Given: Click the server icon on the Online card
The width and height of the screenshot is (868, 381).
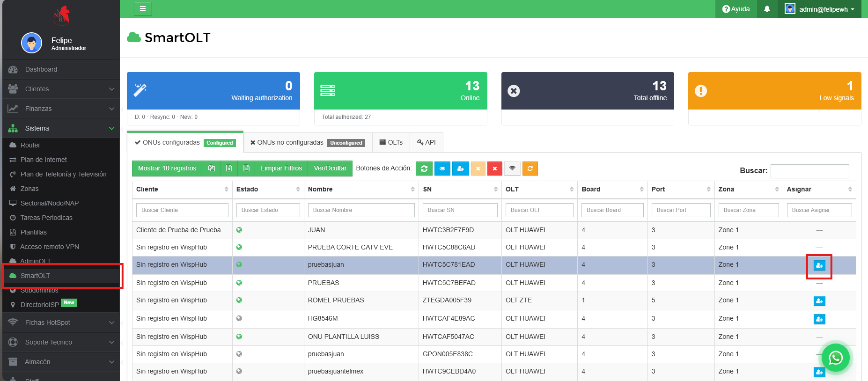Looking at the screenshot, I should click(327, 90).
